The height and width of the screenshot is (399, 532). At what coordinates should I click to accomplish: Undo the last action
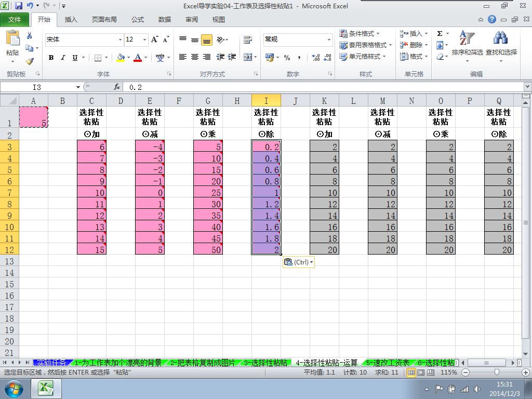(x=30, y=6)
